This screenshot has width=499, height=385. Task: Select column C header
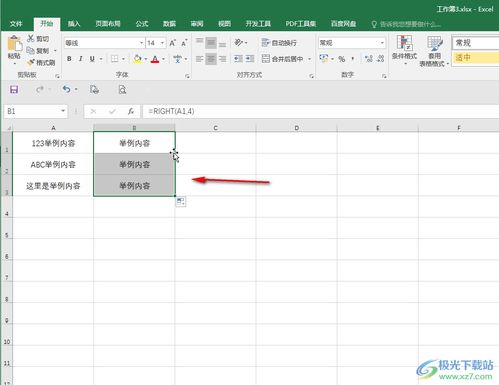215,128
